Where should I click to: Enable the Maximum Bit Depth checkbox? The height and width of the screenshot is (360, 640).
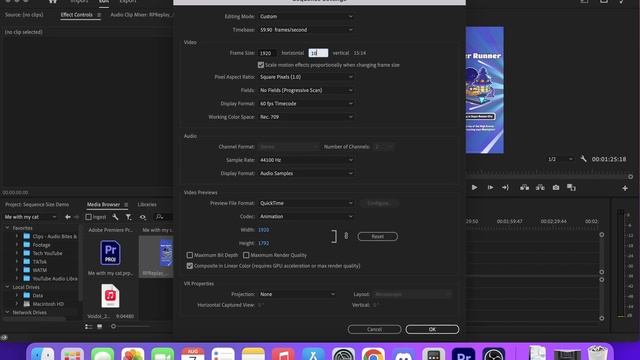[x=190, y=255]
